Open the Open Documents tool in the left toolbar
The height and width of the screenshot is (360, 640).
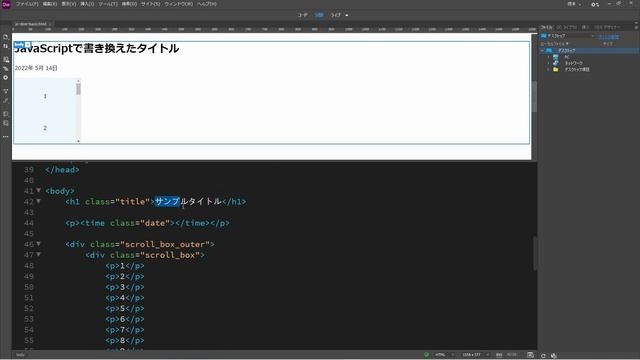[6, 37]
